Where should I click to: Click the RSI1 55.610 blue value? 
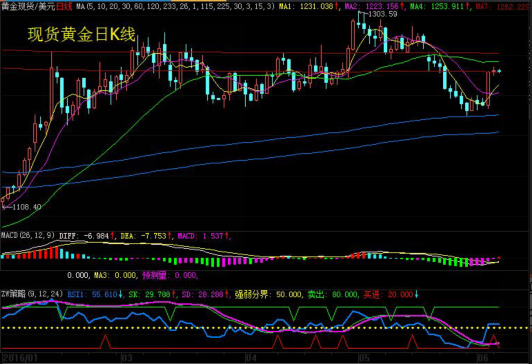tap(95, 294)
